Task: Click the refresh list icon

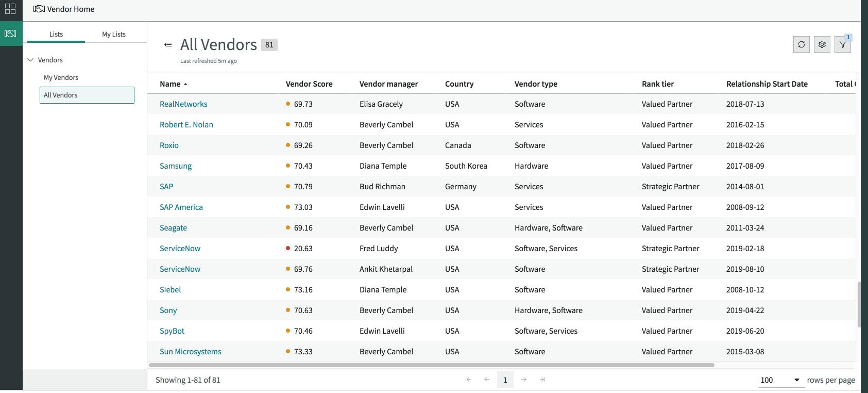Action: (802, 44)
